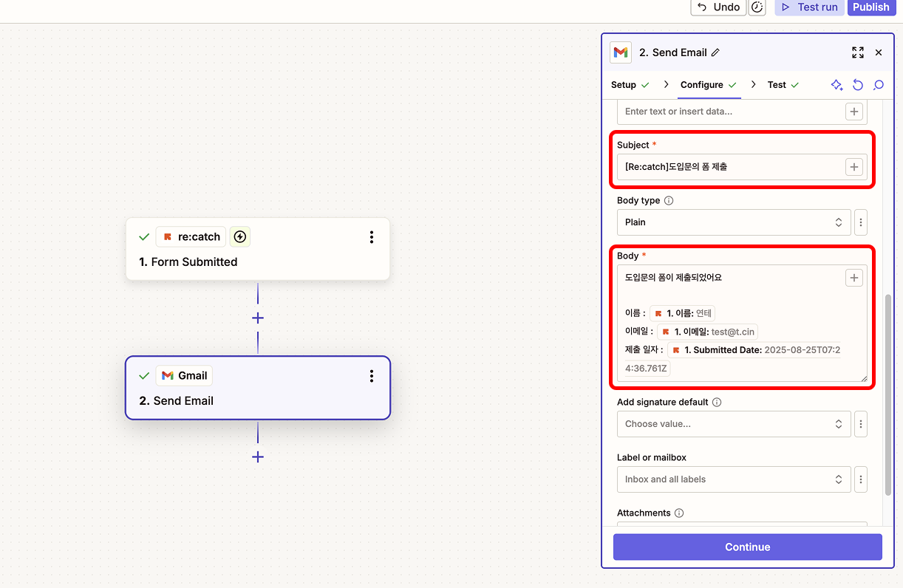
Task: Click the Continue button
Action: pyautogui.click(x=747, y=547)
